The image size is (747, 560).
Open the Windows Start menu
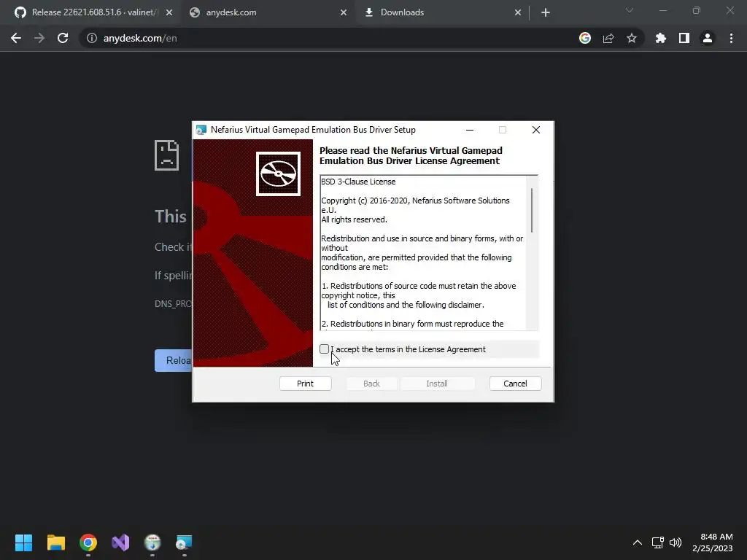[x=24, y=542]
